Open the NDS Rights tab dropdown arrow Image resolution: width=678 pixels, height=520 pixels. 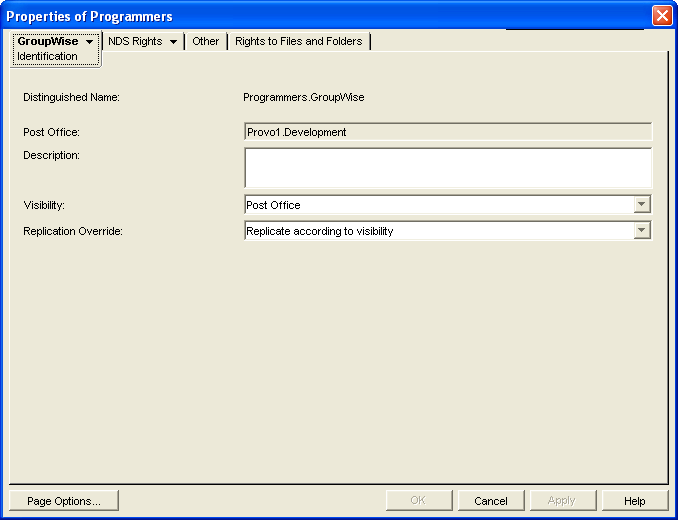point(173,42)
